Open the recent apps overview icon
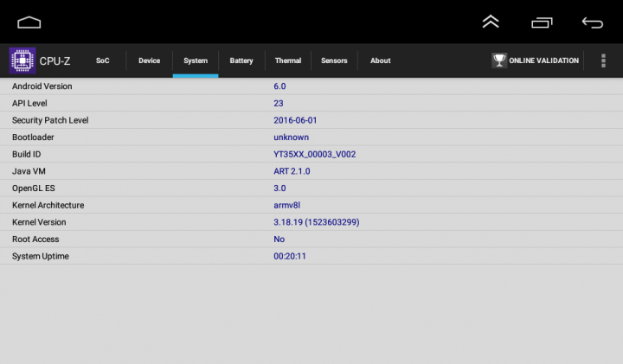 coord(542,23)
